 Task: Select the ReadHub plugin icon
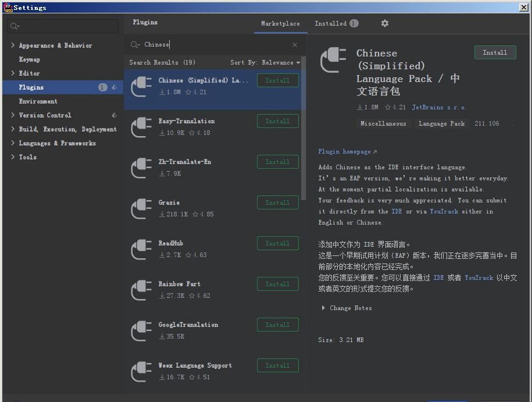coord(141,250)
